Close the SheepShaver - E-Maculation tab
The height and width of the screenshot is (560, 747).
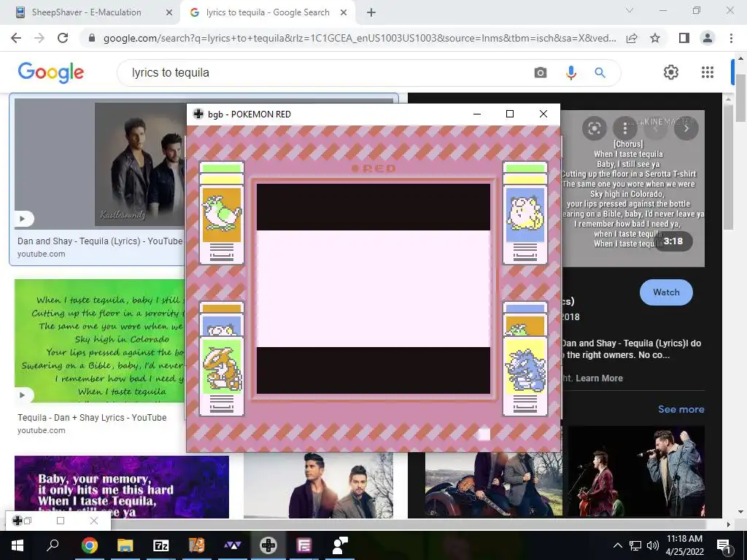click(169, 12)
